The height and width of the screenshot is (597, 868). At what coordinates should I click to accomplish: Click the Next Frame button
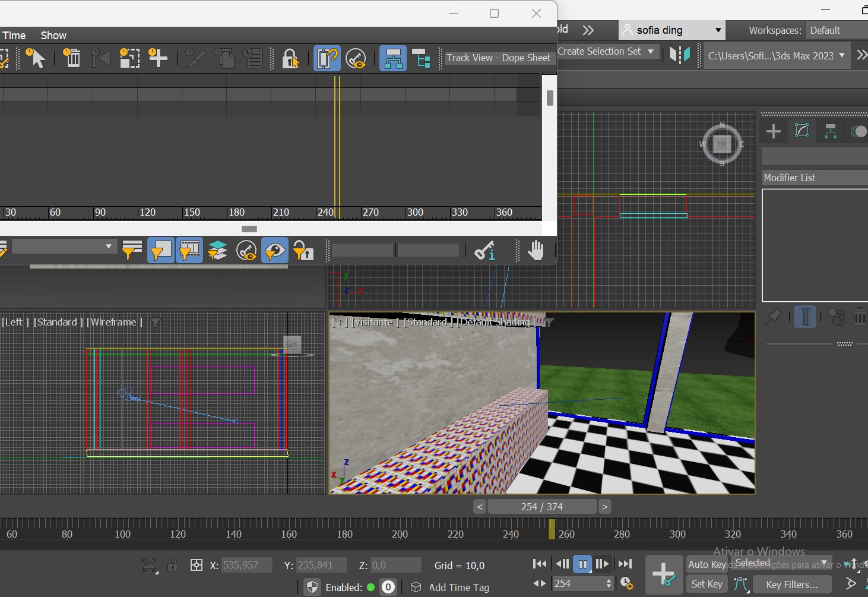[603, 564]
